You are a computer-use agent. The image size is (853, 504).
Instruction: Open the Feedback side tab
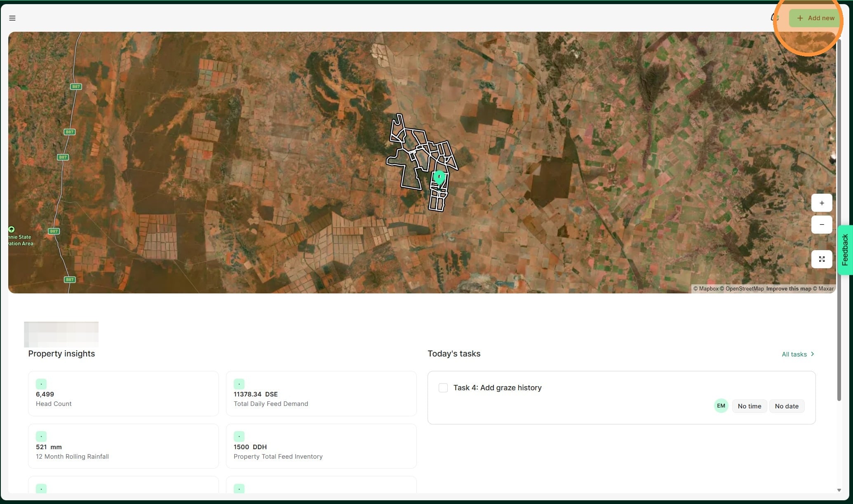(x=845, y=250)
